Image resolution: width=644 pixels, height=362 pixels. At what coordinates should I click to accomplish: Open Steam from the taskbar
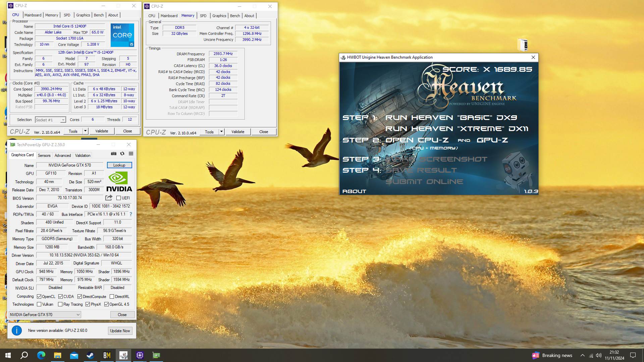click(x=90, y=355)
